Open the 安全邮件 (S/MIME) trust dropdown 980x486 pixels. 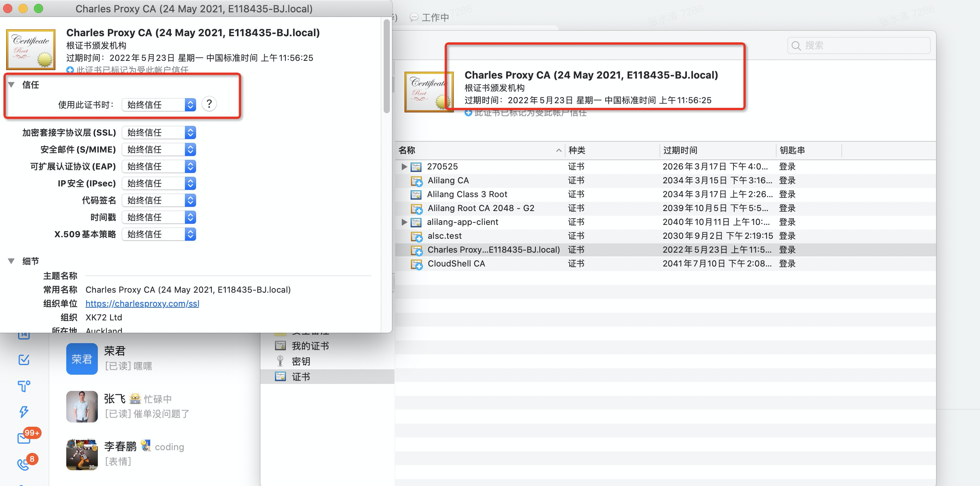coord(159,149)
